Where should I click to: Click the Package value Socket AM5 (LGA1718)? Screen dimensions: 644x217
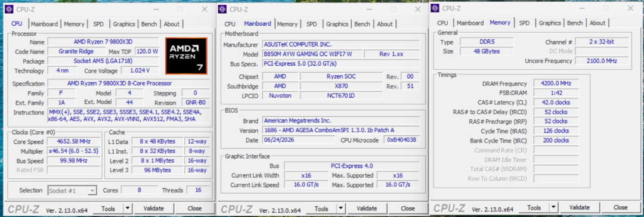[103, 61]
